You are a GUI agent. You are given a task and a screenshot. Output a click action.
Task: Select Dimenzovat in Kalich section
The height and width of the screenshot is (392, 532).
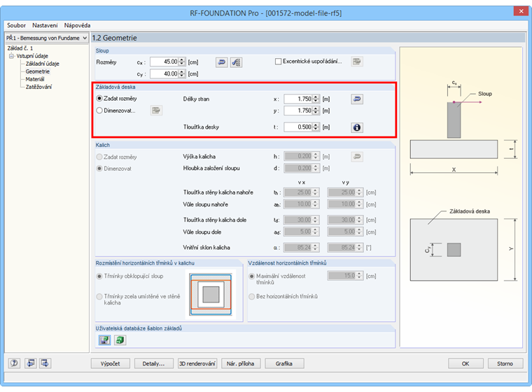99,168
